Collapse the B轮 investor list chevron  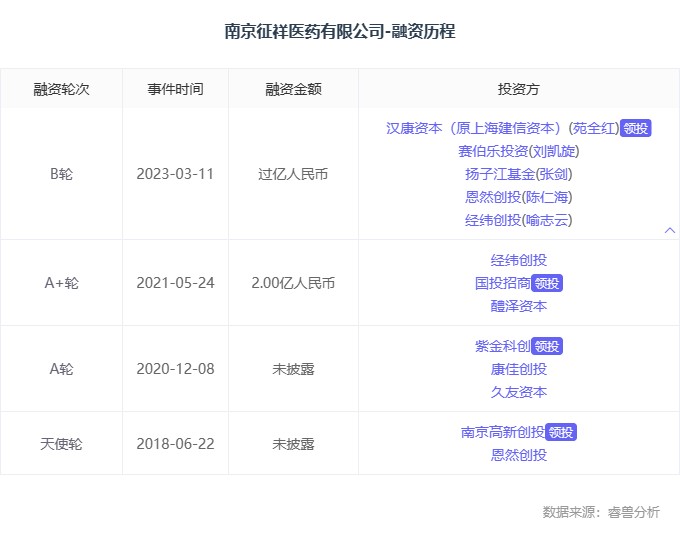pyautogui.click(x=670, y=230)
